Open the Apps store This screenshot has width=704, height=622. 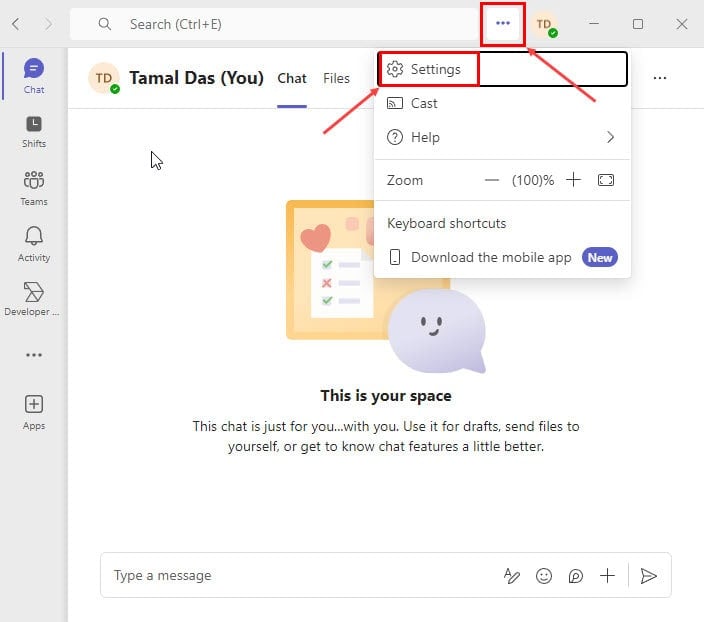pos(34,412)
